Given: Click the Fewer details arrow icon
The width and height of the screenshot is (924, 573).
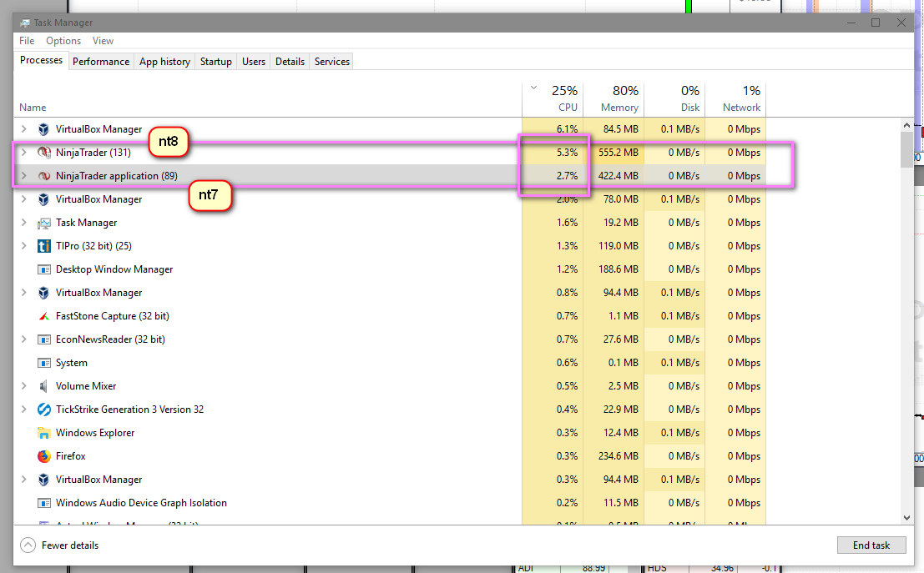Looking at the screenshot, I should click(x=28, y=545).
